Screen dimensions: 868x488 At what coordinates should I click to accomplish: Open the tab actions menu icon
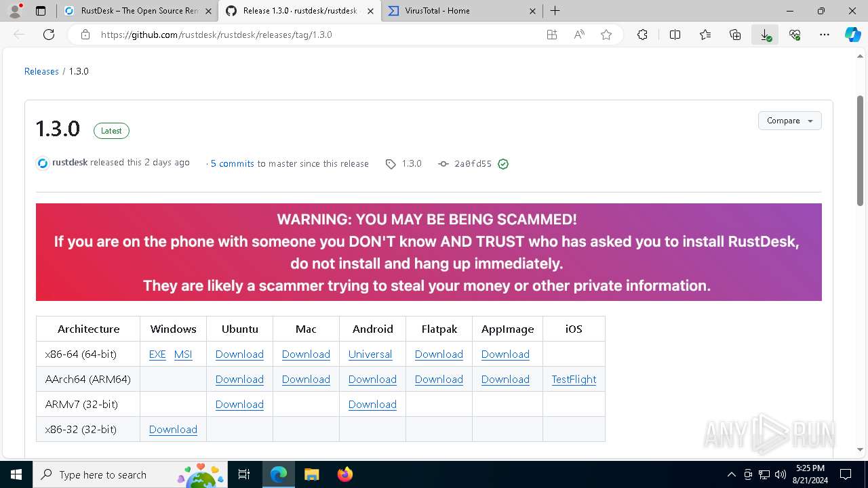coord(41,11)
